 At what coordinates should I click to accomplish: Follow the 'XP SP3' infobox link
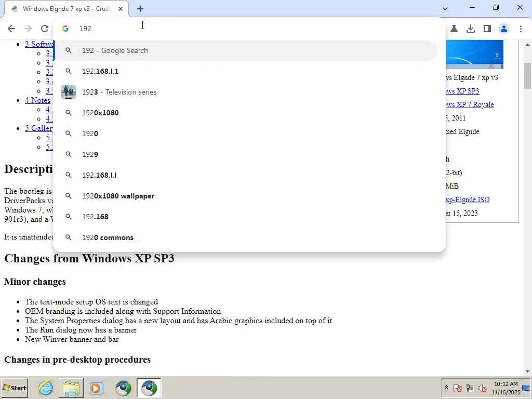coord(462,91)
